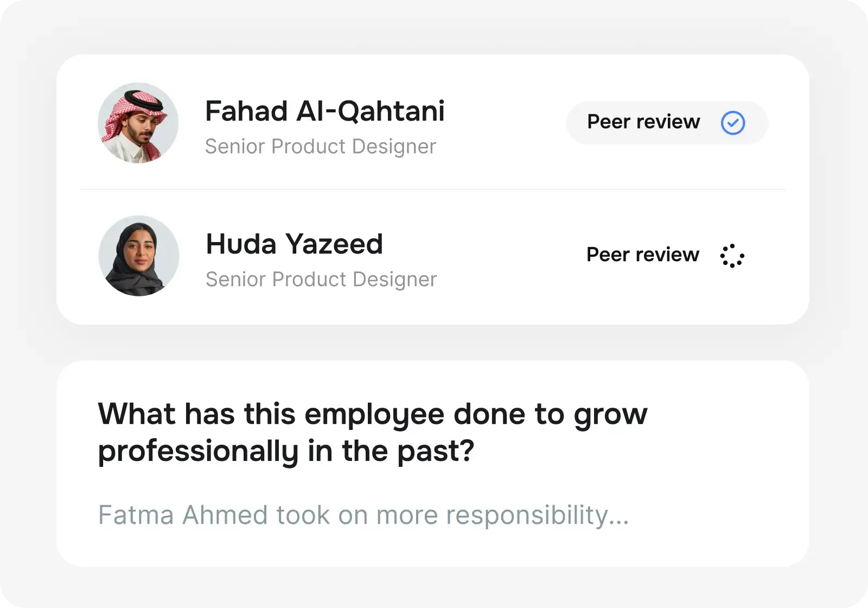This screenshot has height=608, width=868.
Task: Click the name Huda Yazeed
Action: tap(294, 244)
